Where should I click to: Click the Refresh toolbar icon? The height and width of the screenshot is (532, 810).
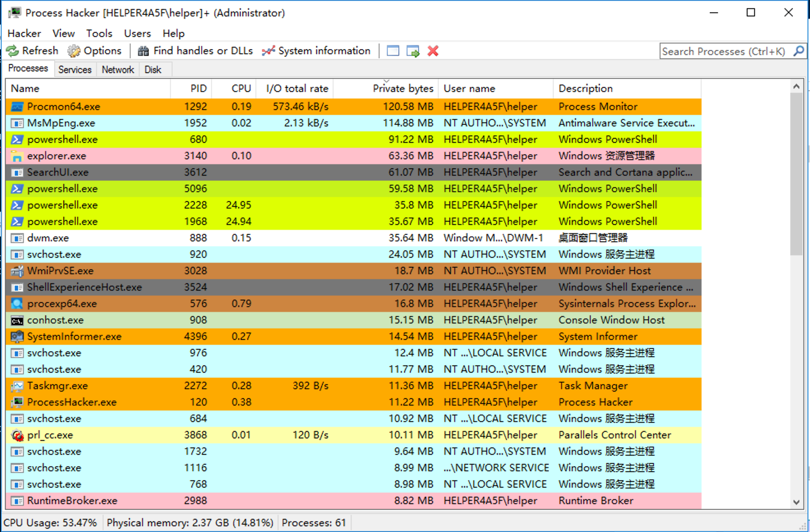(x=12, y=51)
